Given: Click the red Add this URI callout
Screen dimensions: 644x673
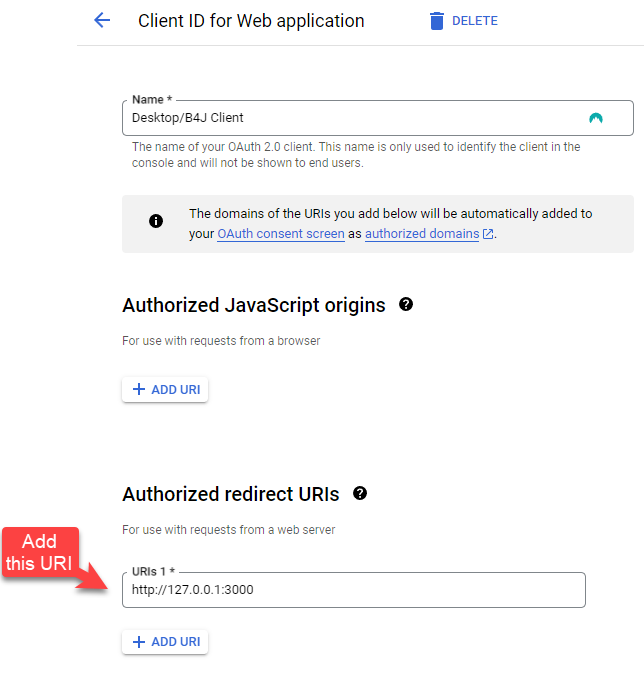Looking at the screenshot, I should [x=42, y=553].
